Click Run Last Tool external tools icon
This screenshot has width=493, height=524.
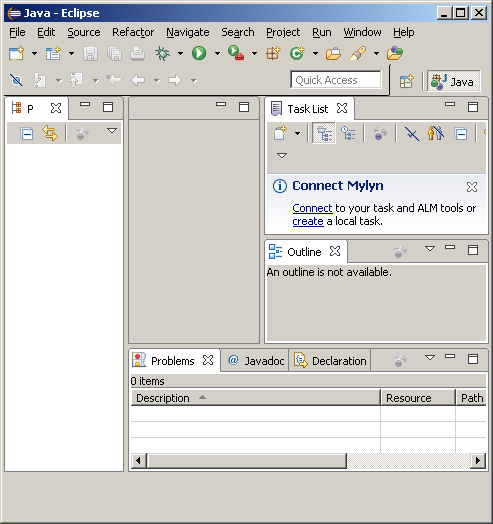point(236,53)
